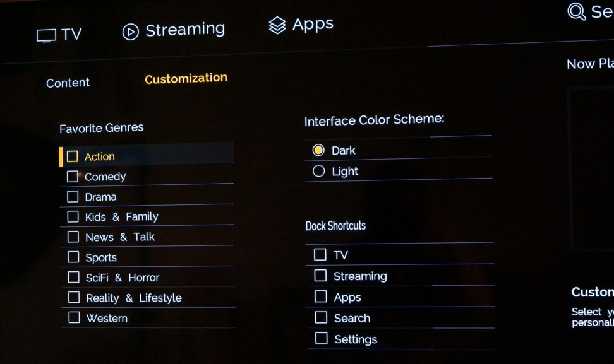
Task: Check the Action genre checkbox
Action: [72, 156]
